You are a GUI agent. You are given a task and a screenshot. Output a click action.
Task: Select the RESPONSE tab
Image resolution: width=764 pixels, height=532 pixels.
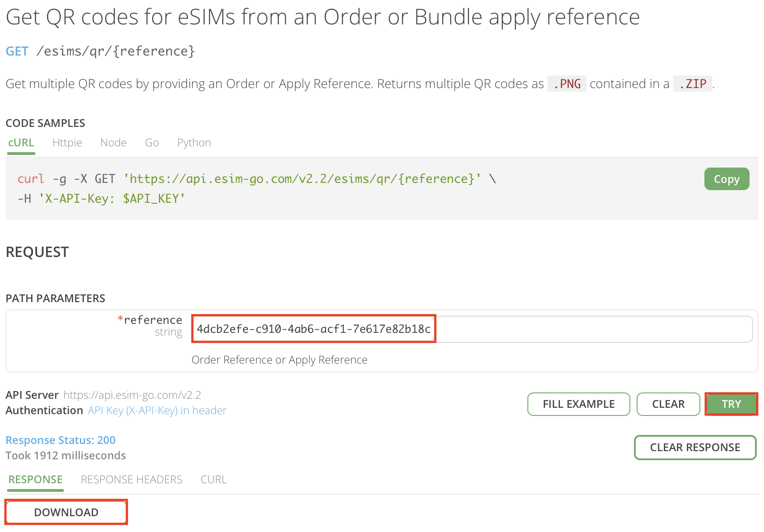36,480
